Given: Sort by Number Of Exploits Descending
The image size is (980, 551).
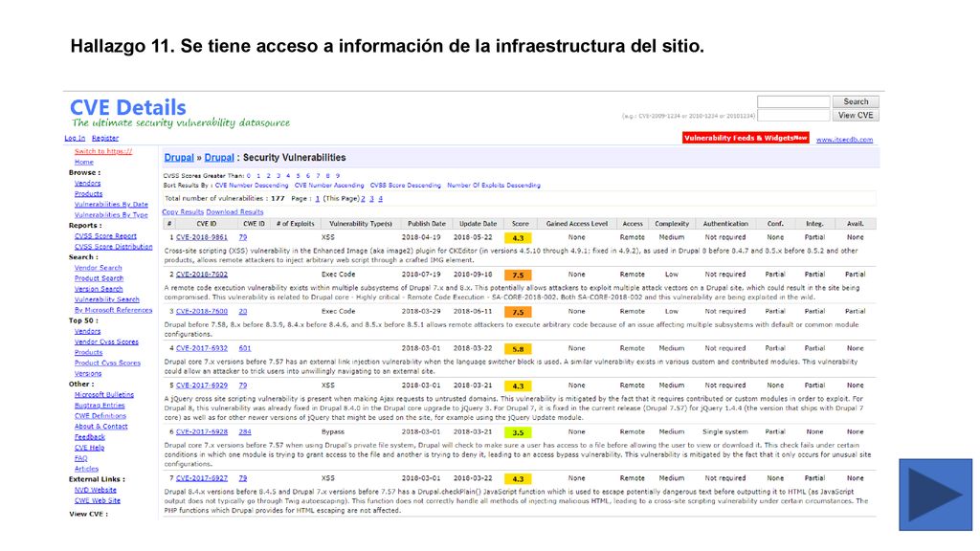Looking at the screenshot, I should click(x=494, y=186).
